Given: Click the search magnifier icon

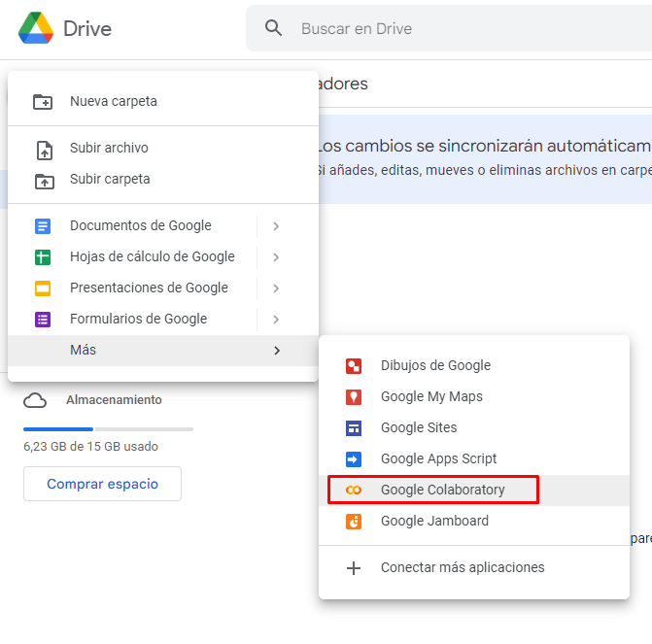Looking at the screenshot, I should coord(274,28).
